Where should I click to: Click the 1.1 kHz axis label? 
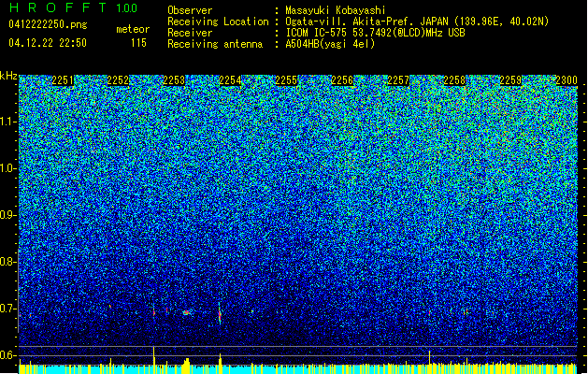[8, 122]
